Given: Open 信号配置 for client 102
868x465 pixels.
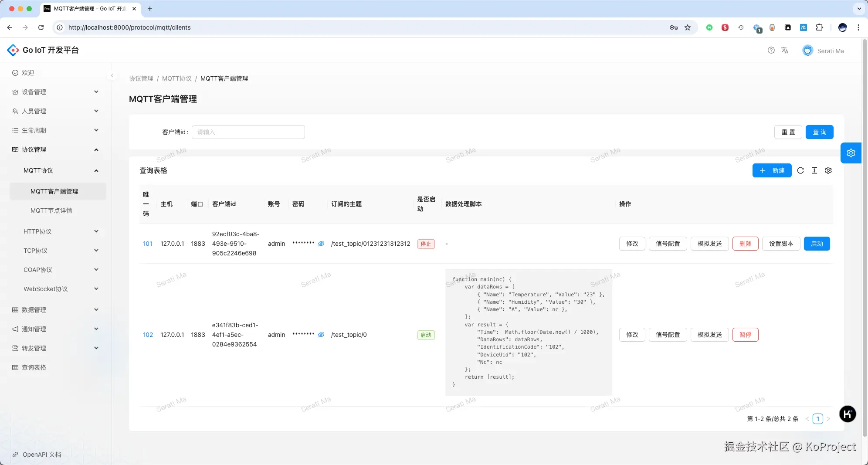Looking at the screenshot, I should 668,335.
